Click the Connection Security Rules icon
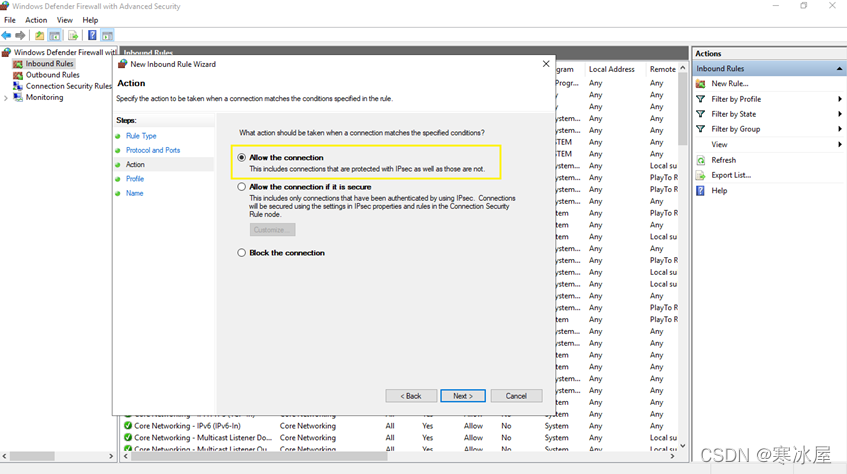 pos(18,86)
